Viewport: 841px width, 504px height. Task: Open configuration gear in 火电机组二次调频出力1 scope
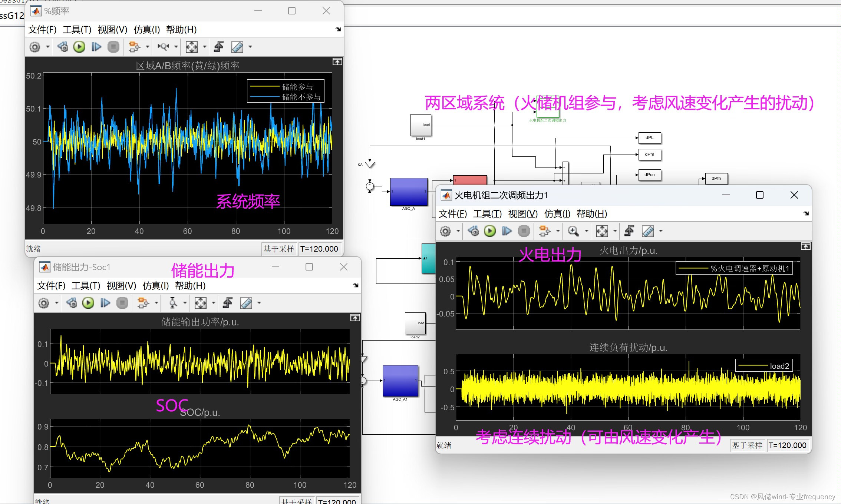coord(445,232)
